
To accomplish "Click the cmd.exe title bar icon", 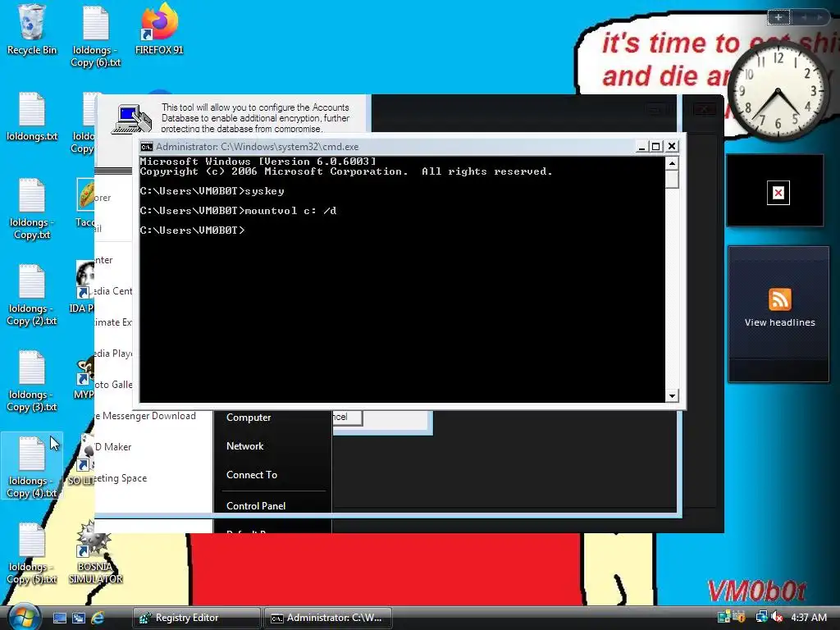I will [146, 147].
